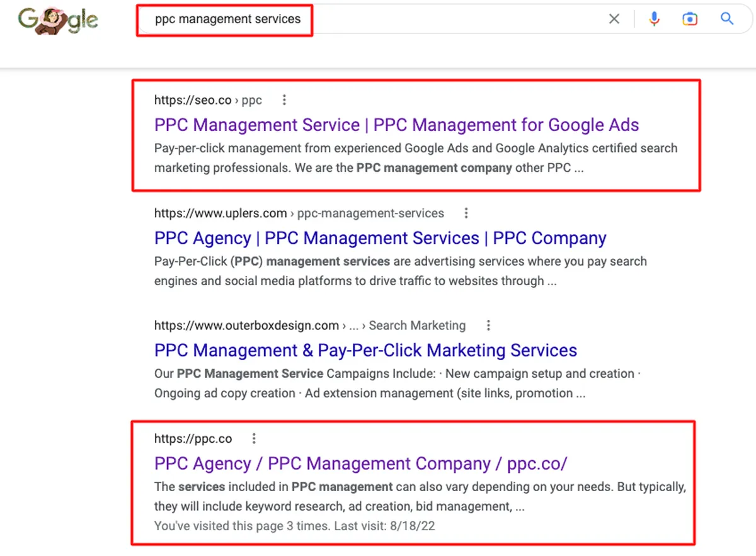Open 'PPC Agency | PPC Management Services | PPC Company'
This screenshot has height=556, width=756.
click(x=380, y=238)
